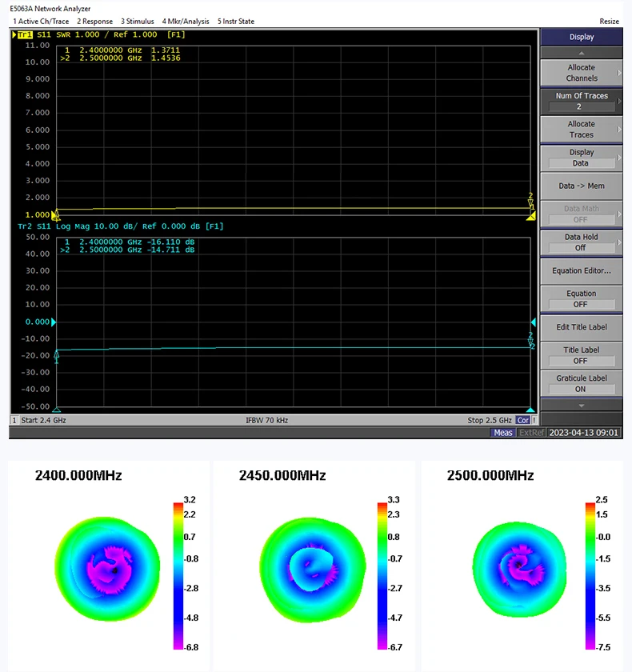Click the date time 2023-04-13 09:01
The width and height of the screenshot is (632, 672).
coord(583,433)
